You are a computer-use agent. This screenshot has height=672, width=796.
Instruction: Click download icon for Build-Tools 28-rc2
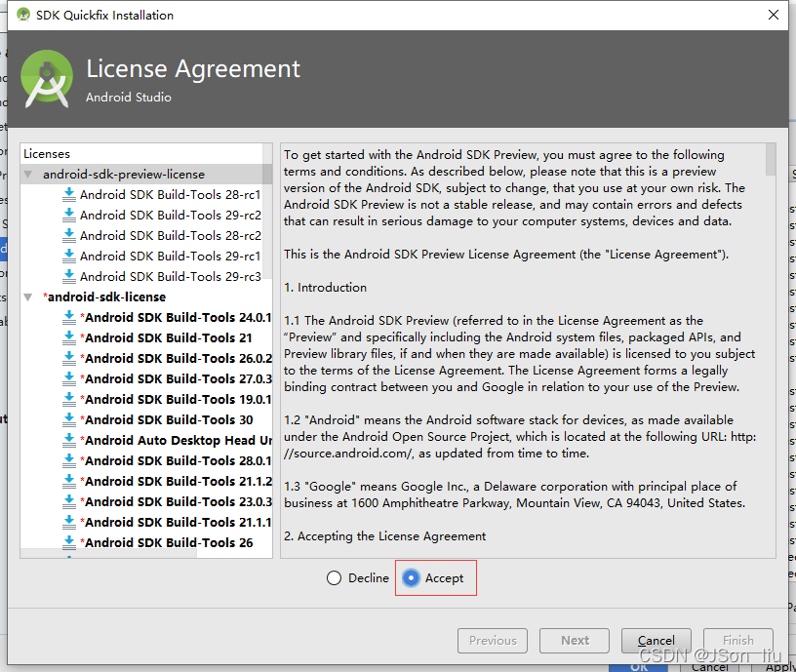pos(68,235)
